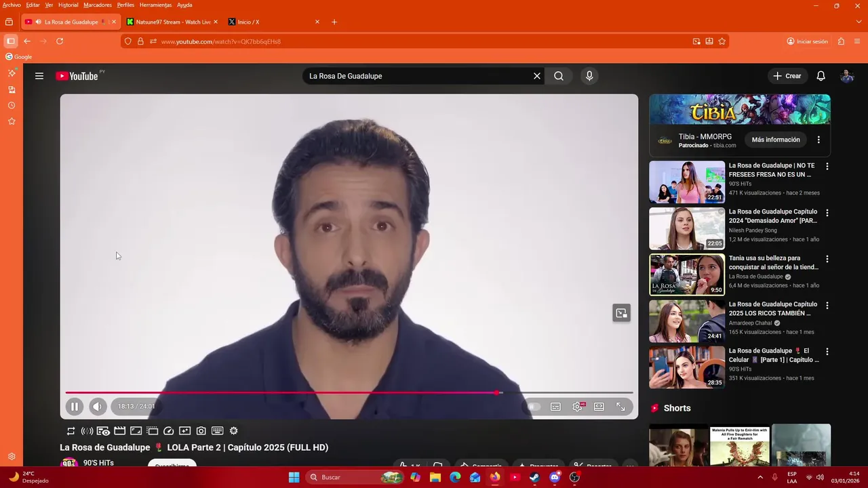
Task: Open a new browser tab
Action: pos(334,22)
